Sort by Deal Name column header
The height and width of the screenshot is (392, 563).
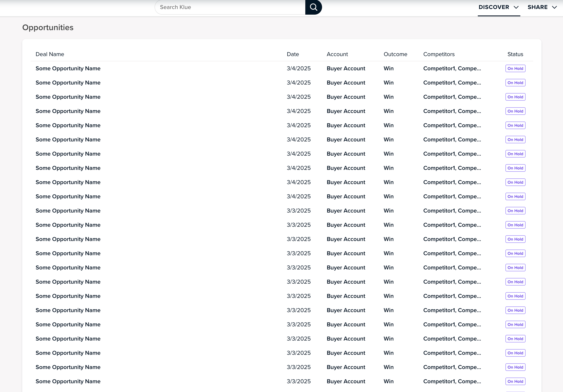click(x=50, y=54)
